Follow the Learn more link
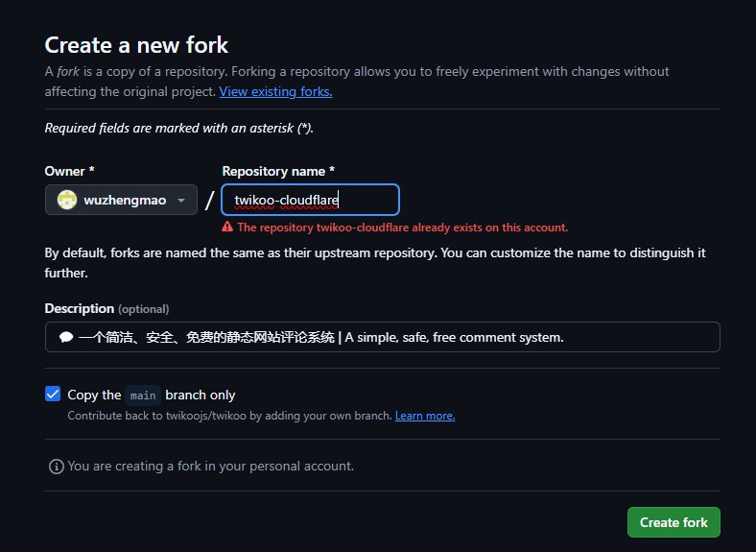756x552 pixels. pyautogui.click(x=425, y=416)
